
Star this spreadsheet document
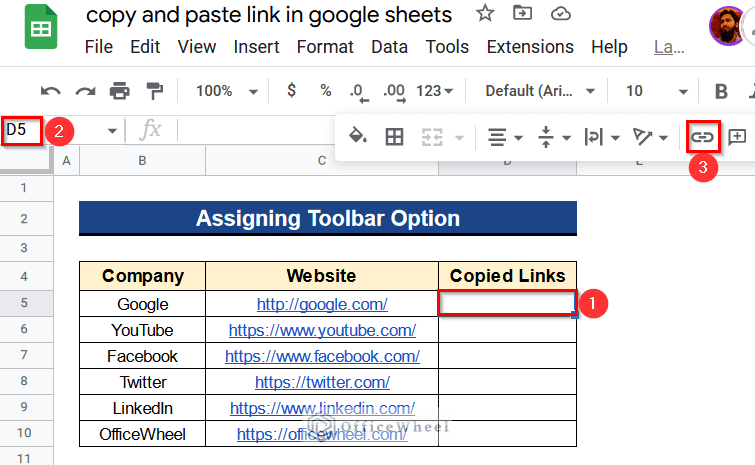click(485, 13)
